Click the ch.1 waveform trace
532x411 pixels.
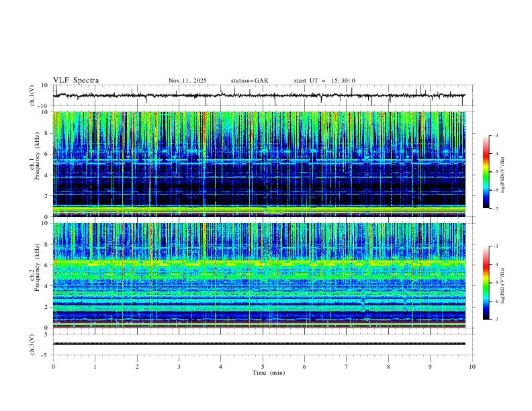click(x=259, y=95)
